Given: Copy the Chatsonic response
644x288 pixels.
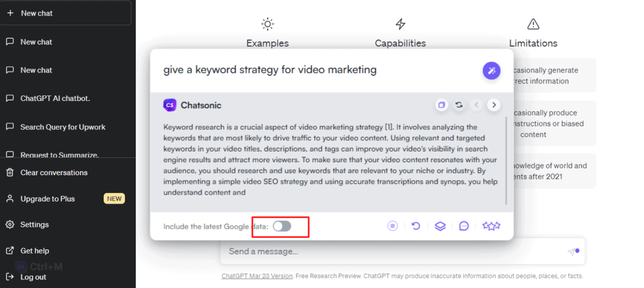Looking at the screenshot, I should pyautogui.click(x=441, y=105).
